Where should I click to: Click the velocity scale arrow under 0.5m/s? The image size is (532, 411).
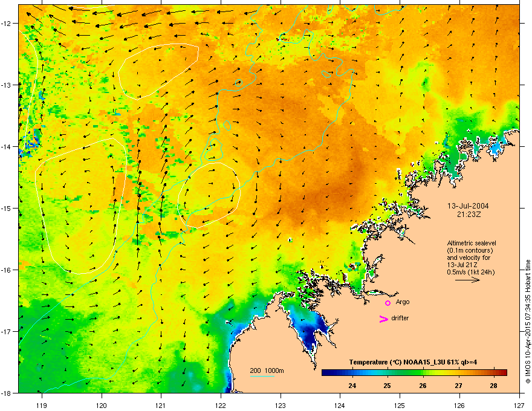467,280
